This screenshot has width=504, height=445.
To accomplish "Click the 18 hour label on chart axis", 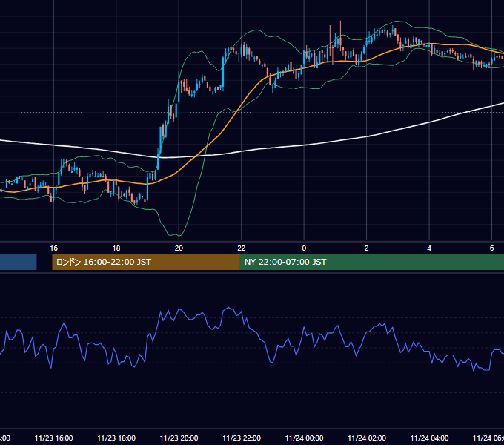I will pos(116,248).
